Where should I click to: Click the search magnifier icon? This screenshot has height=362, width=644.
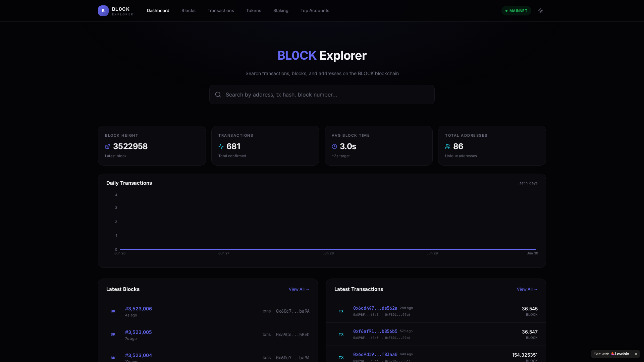[218, 95]
